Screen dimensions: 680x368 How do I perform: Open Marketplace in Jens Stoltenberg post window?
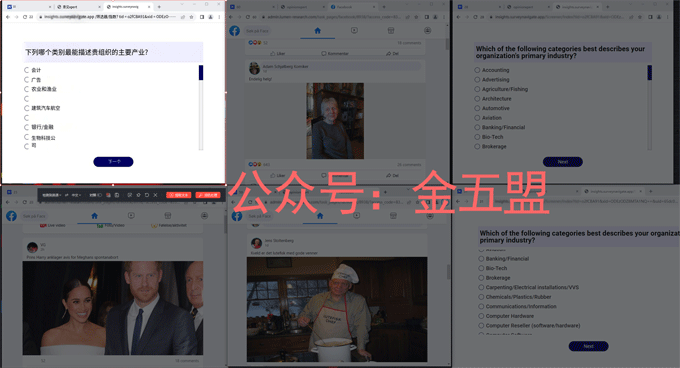[393, 215]
